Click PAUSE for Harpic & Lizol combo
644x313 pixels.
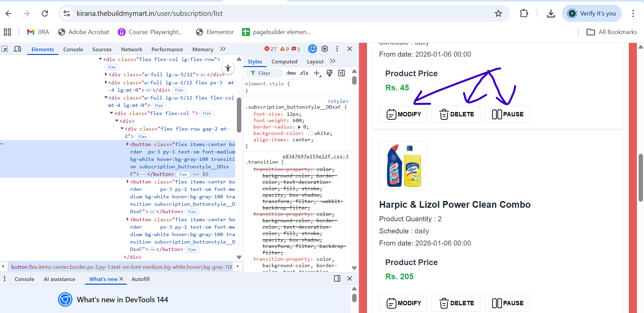click(507, 303)
